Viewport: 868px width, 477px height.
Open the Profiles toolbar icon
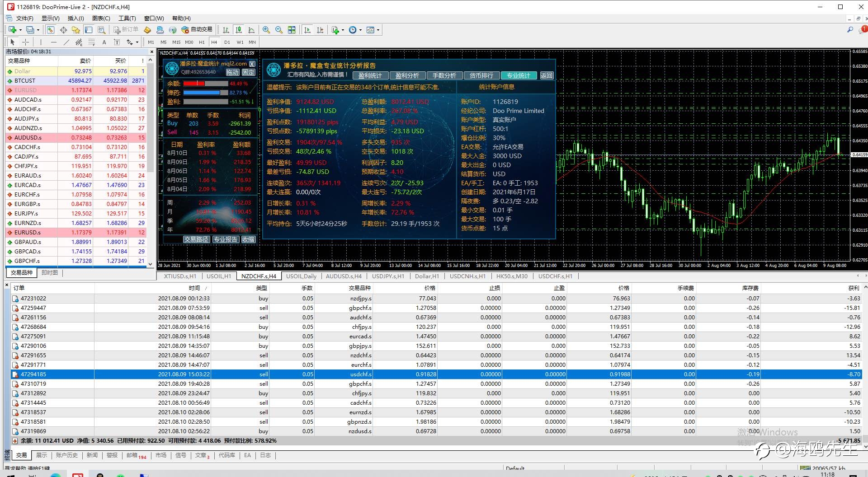point(30,30)
